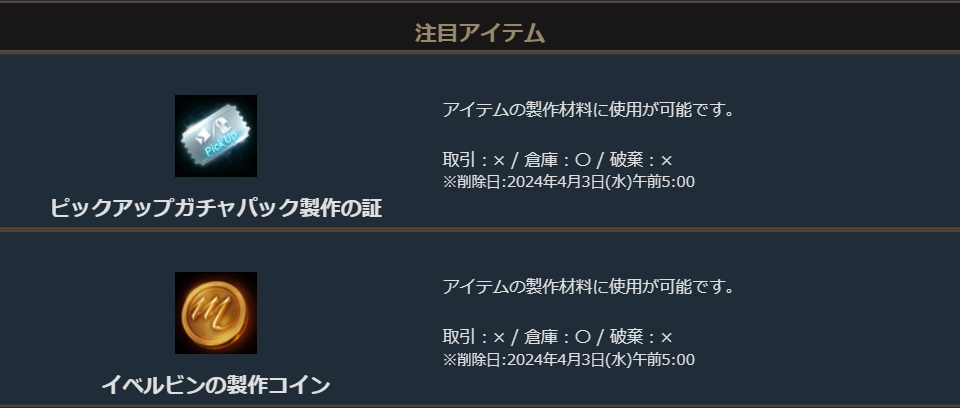This screenshot has height=408, width=960.
Task: Click the gold Ibelvin crafting coin icon
Action: (x=216, y=313)
